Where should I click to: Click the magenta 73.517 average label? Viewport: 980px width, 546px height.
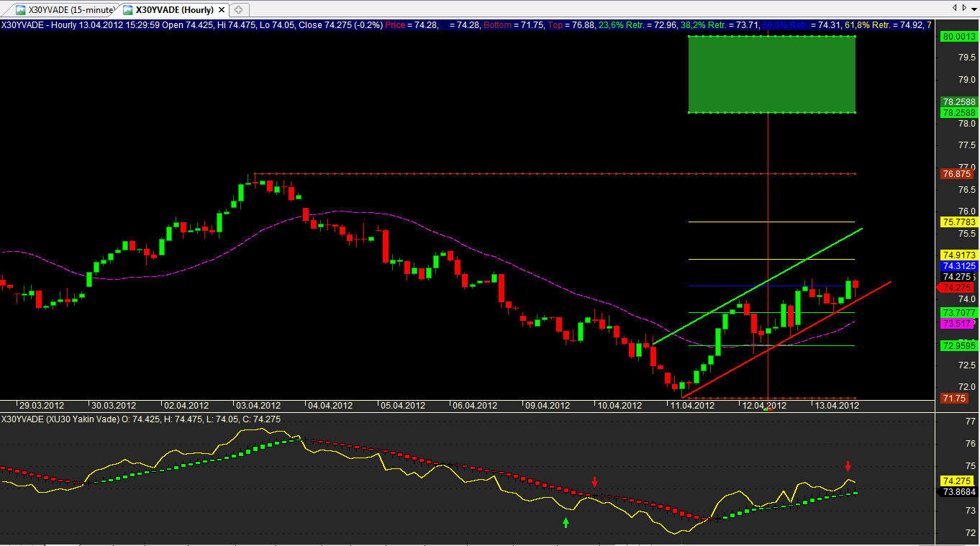tap(956, 324)
